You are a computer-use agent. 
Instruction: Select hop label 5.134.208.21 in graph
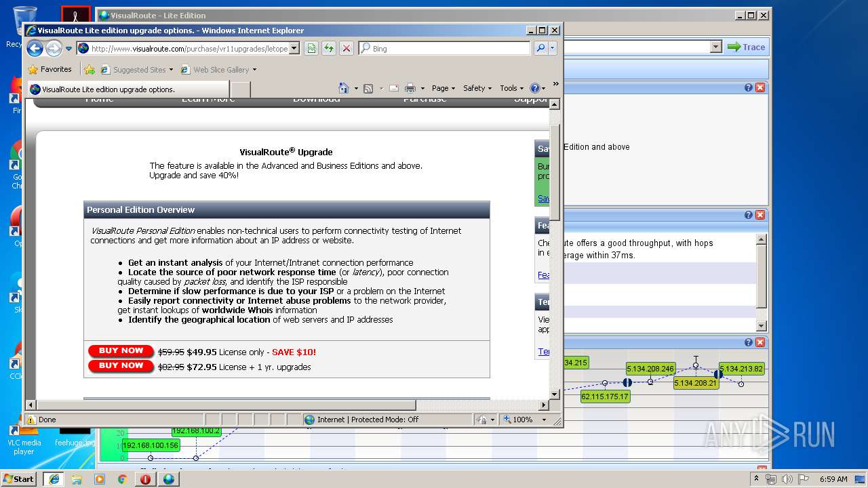click(x=696, y=383)
